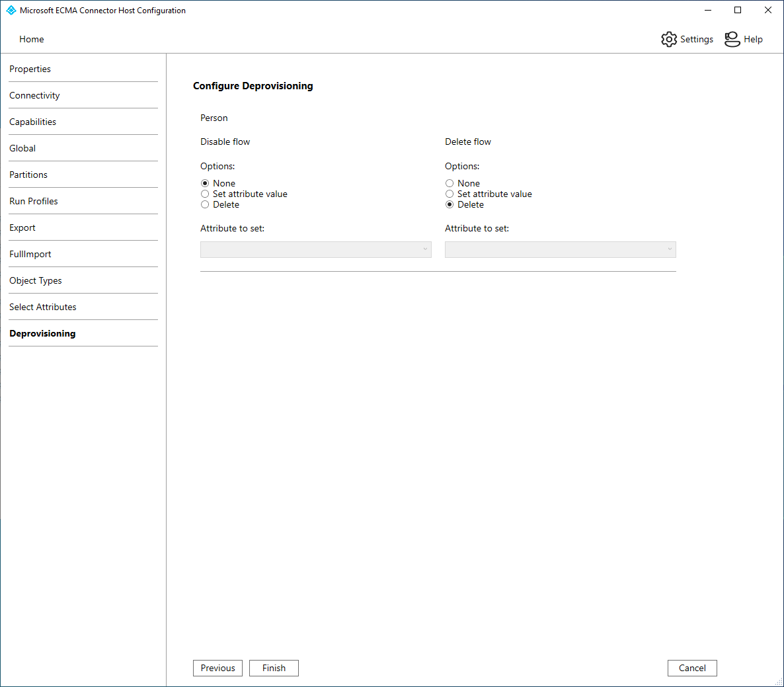Image resolution: width=784 pixels, height=687 pixels.
Task: Minimize the ECMA Connector Host window
Action: [708, 10]
